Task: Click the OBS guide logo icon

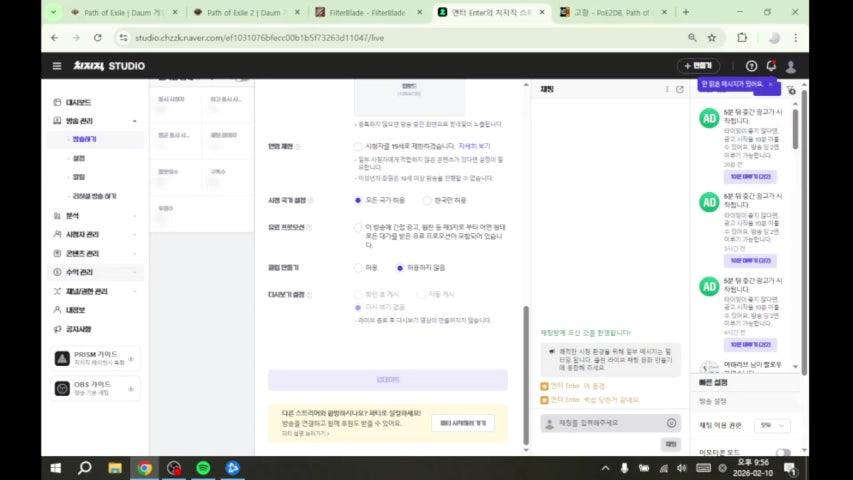Action: (62, 388)
